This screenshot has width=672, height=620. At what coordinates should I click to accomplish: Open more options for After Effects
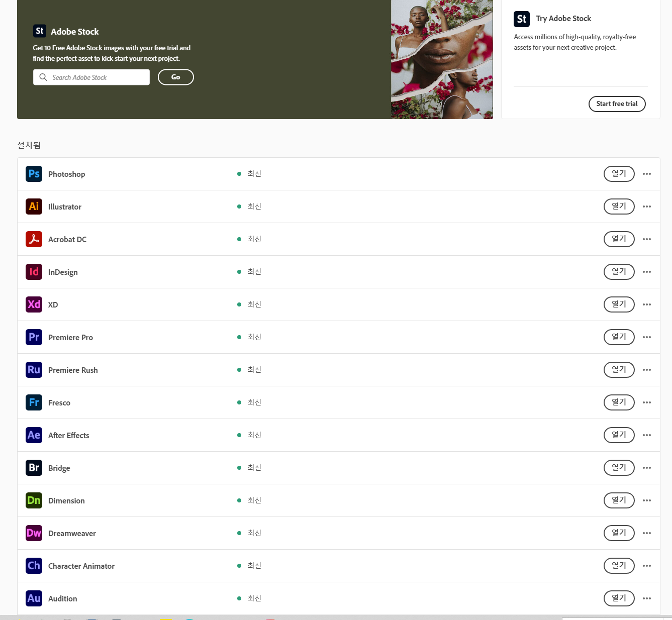[647, 435]
